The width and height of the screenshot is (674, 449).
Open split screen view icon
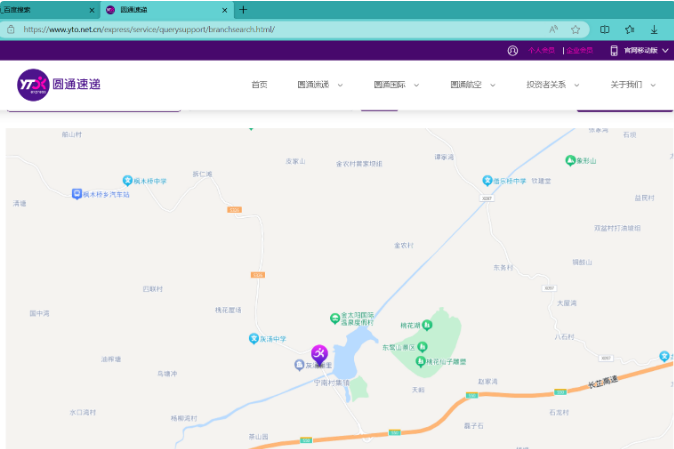click(604, 29)
